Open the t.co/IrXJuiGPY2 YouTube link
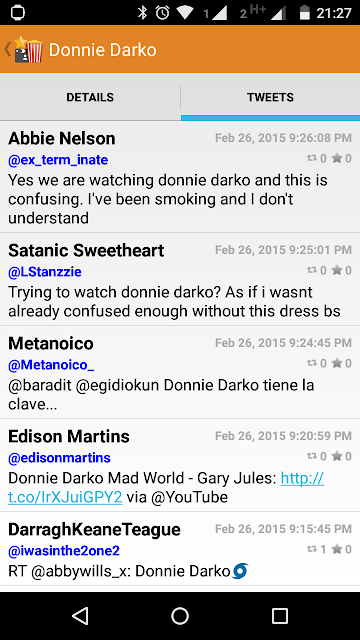Screen dimensions: 360x640 click(x=166, y=487)
